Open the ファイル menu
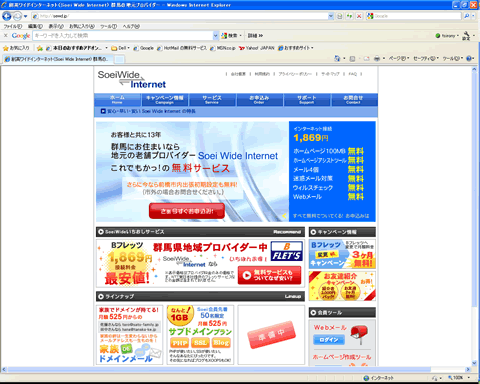The image size is (480, 384). [13, 26]
